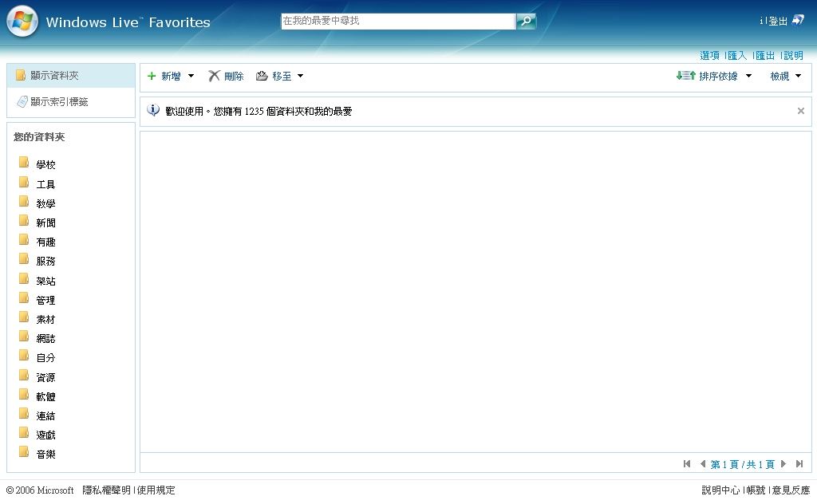
Task: Click the 登出 sign-out link
Action: point(778,22)
